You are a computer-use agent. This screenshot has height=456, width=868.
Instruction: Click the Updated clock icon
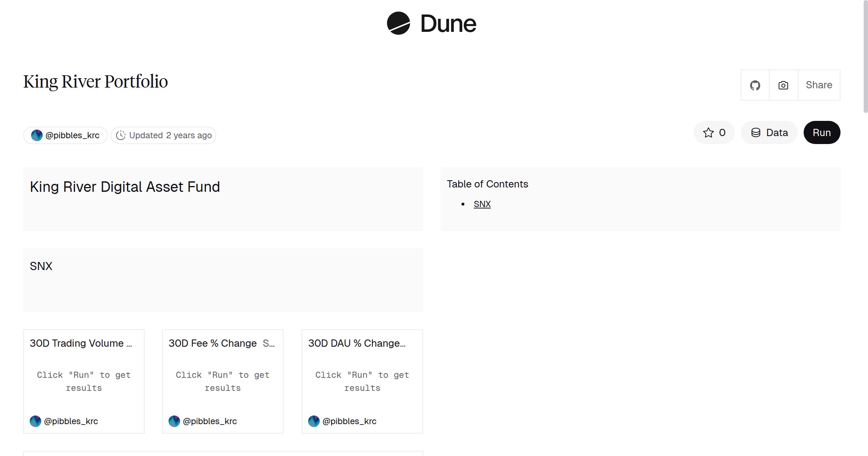121,135
